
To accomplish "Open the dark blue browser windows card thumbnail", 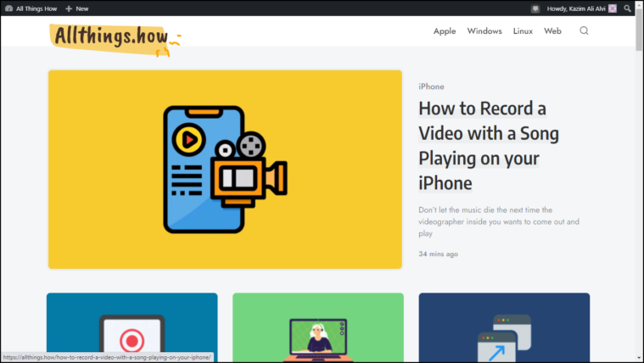I will (504, 327).
